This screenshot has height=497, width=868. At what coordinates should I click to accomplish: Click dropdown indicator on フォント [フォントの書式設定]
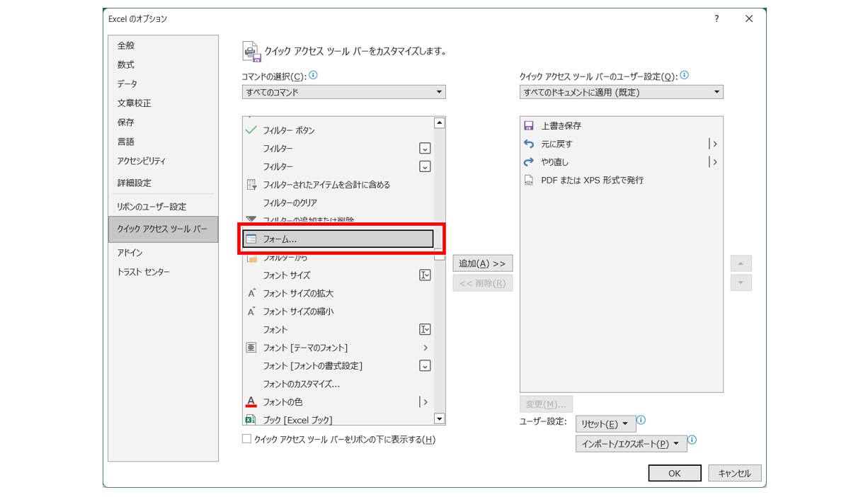tap(425, 366)
